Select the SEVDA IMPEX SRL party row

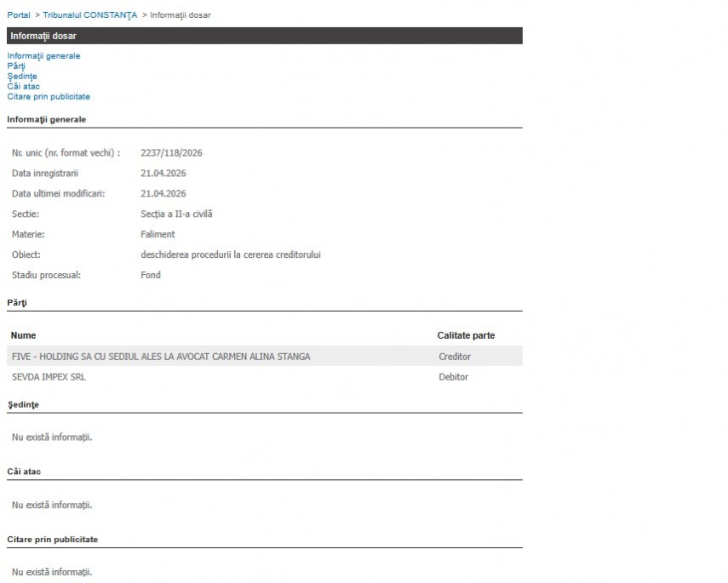(49, 377)
